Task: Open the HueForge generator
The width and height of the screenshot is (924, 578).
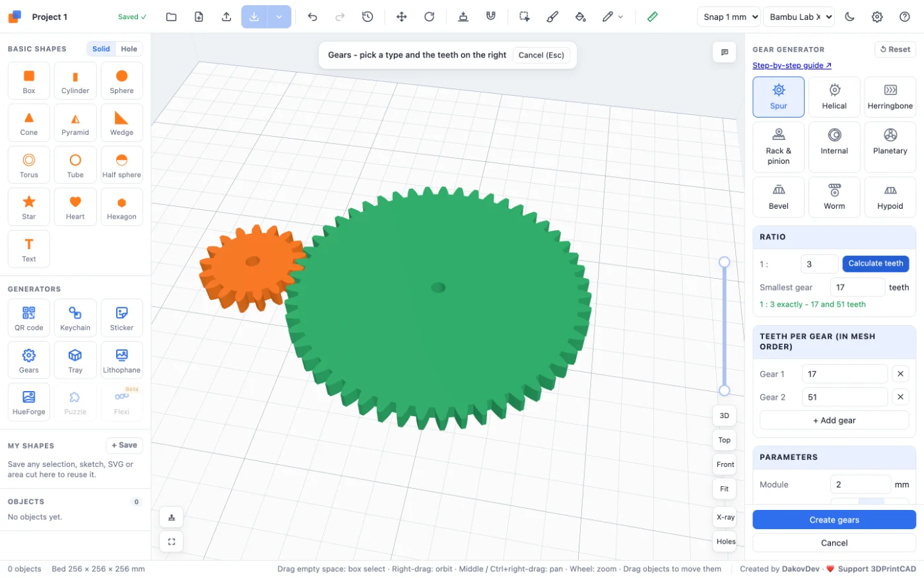Action: pyautogui.click(x=29, y=402)
